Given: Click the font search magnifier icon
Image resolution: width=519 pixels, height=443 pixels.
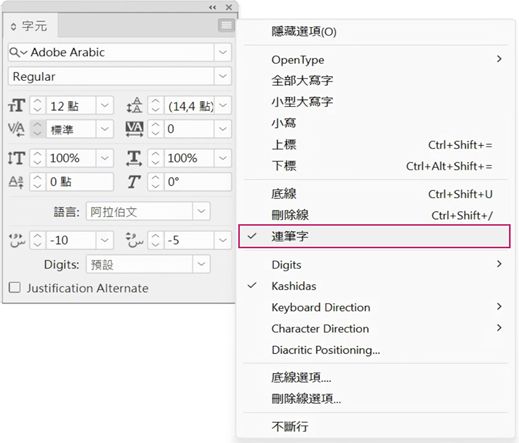Looking at the screenshot, I should tap(14, 52).
